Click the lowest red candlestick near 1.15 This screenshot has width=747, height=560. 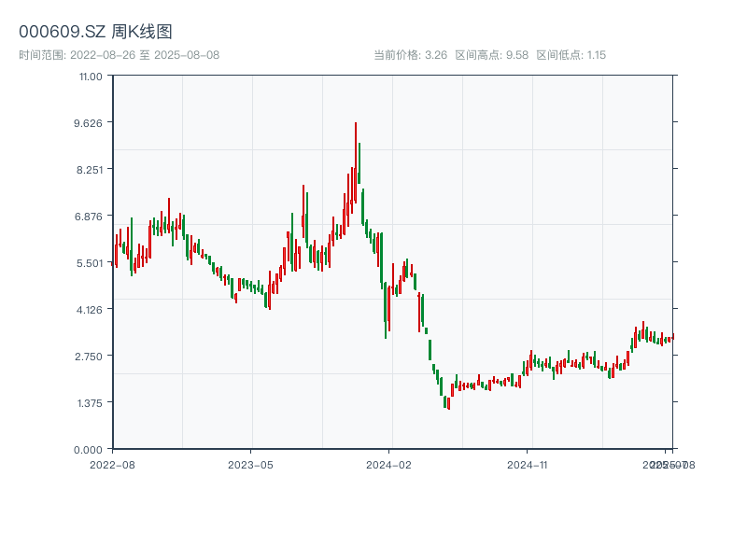(x=449, y=402)
